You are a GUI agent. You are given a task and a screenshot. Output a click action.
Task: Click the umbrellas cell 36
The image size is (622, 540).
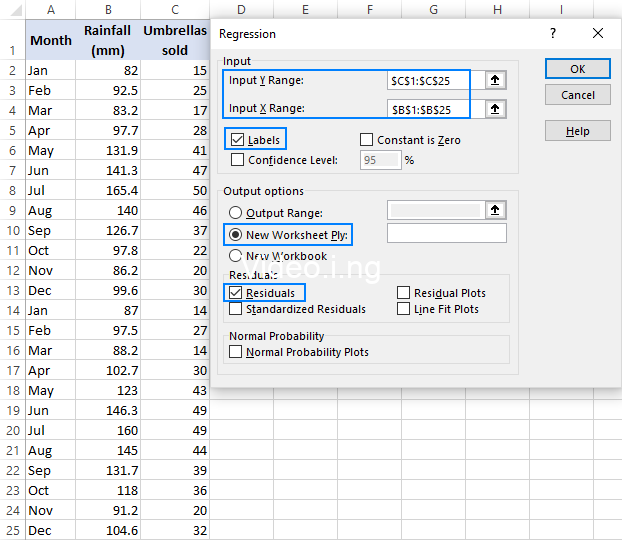pyautogui.click(x=175, y=490)
